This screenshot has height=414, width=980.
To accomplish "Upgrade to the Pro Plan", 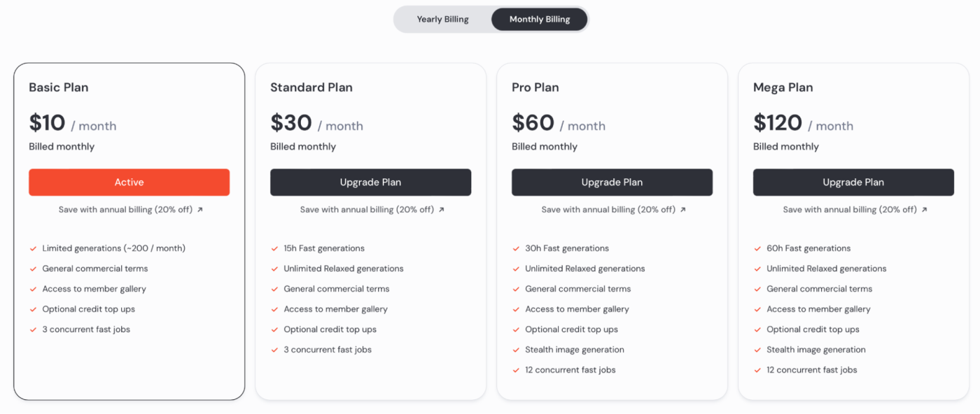I will [x=612, y=183].
